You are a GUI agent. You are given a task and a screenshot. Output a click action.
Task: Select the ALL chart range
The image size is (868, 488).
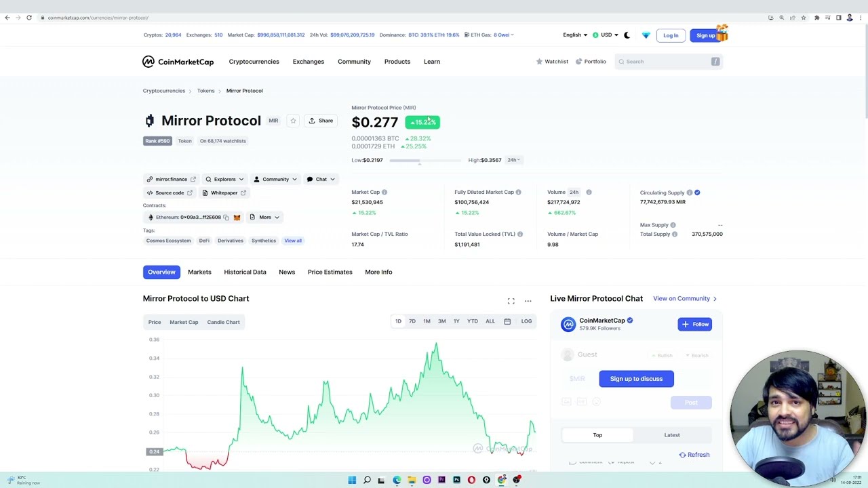click(490, 321)
